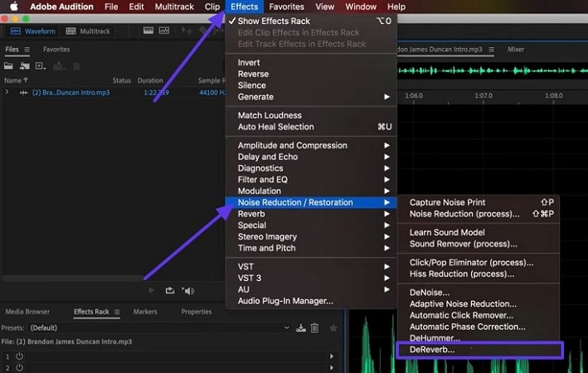This screenshot has height=373, width=588.
Task: Select DeNoise... effect
Action: coord(479,293)
